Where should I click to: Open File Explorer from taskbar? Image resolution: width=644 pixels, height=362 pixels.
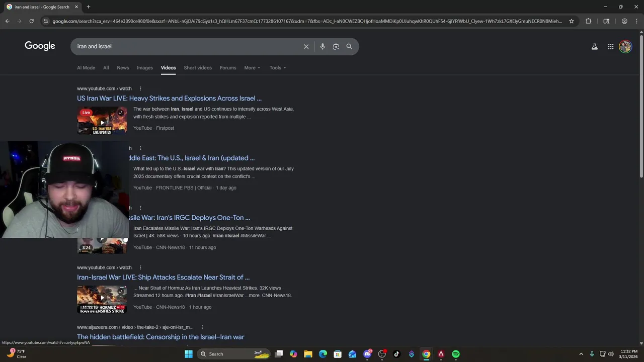[308, 354]
